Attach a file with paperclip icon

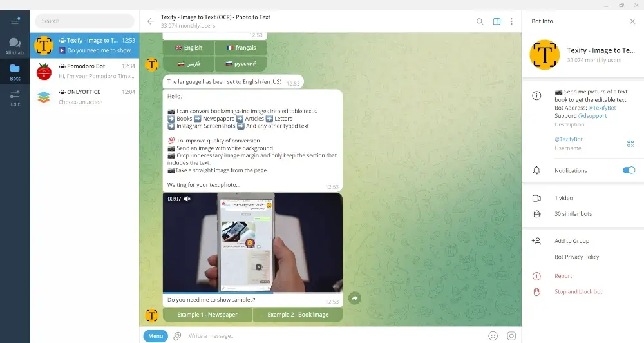[x=177, y=336]
